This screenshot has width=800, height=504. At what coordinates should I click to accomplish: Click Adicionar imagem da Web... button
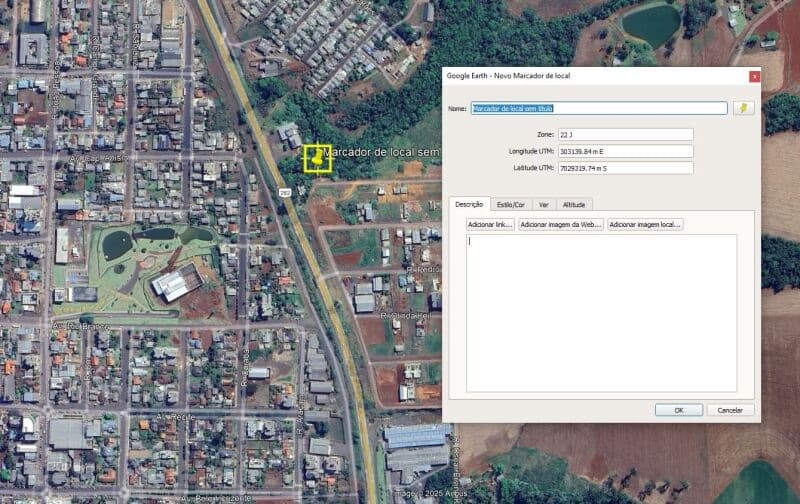coord(561,224)
